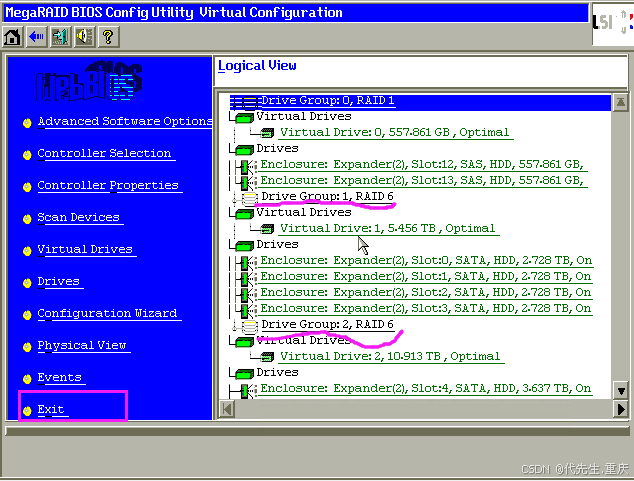Select the Slot:1 SATA 2.728 TB row
Screen dimensions: 634x481
[x=426, y=276]
